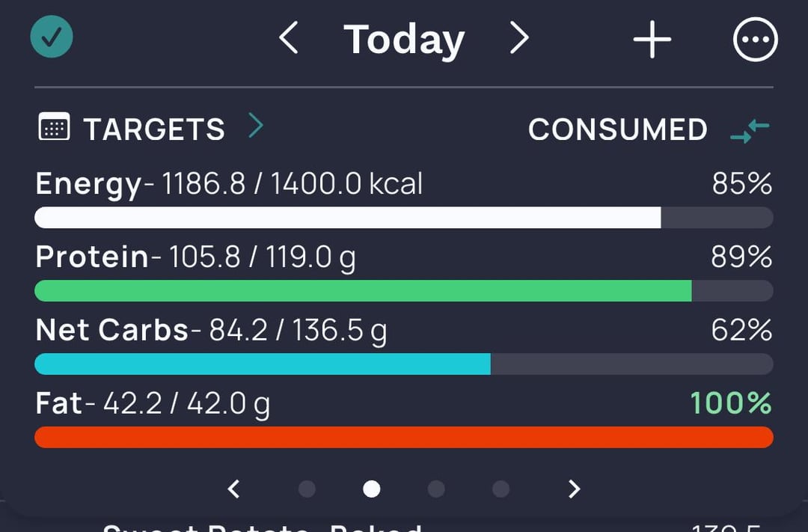This screenshot has width=808, height=532.
Task: Expand the Targets chevron
Action: (x=256, y=125)
